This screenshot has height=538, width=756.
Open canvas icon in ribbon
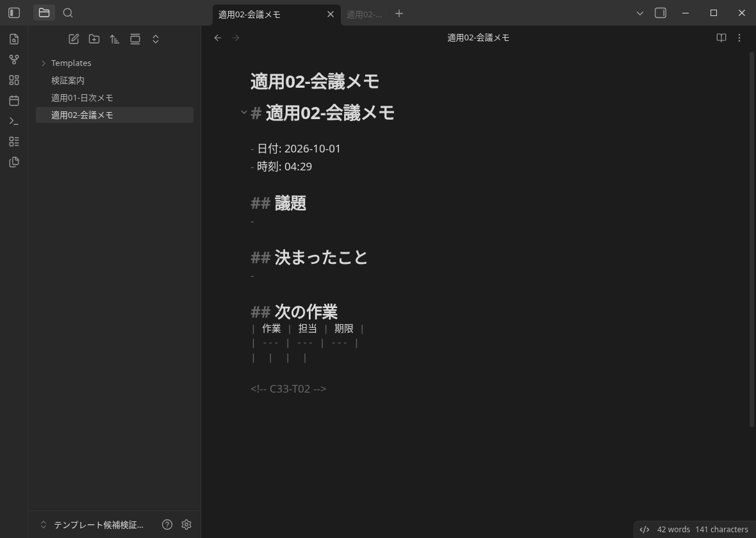(14, 80)
